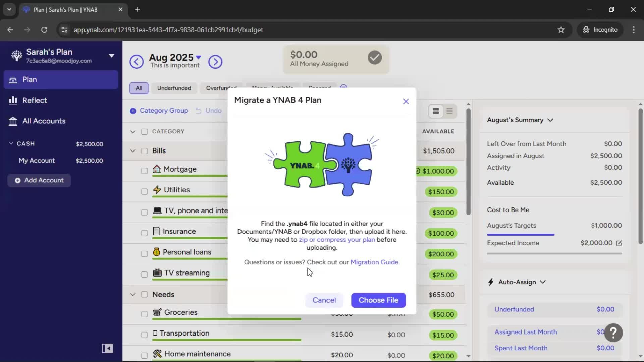Image resolution: width=644 pixels, height=362 pixels.
Task: Collapse the Bills category group
Action: point(133,151)
